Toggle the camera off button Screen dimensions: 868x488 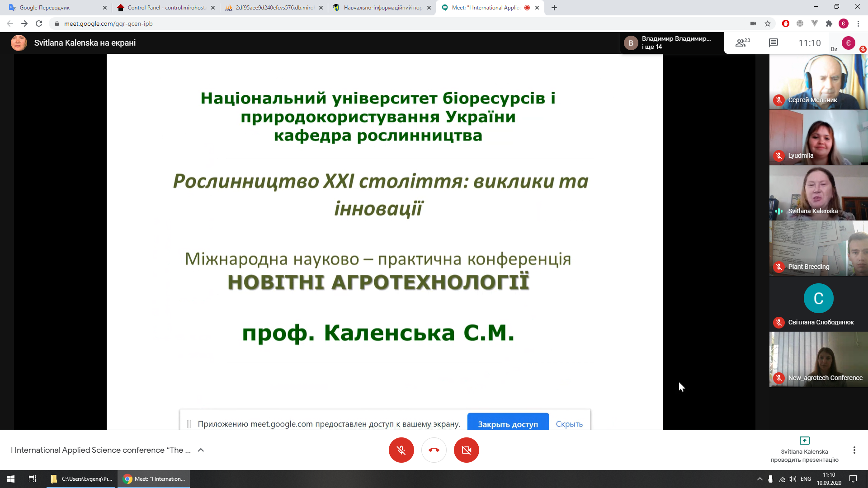(x=466, y=450)
